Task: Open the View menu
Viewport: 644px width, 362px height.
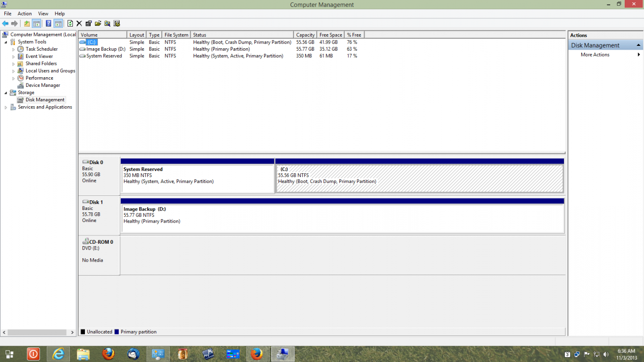Action: click(43, 14)
